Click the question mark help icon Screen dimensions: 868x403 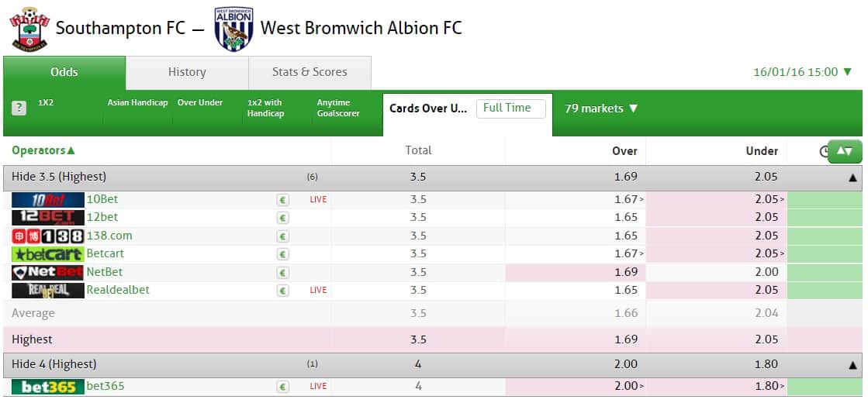(x=19, y=108)
